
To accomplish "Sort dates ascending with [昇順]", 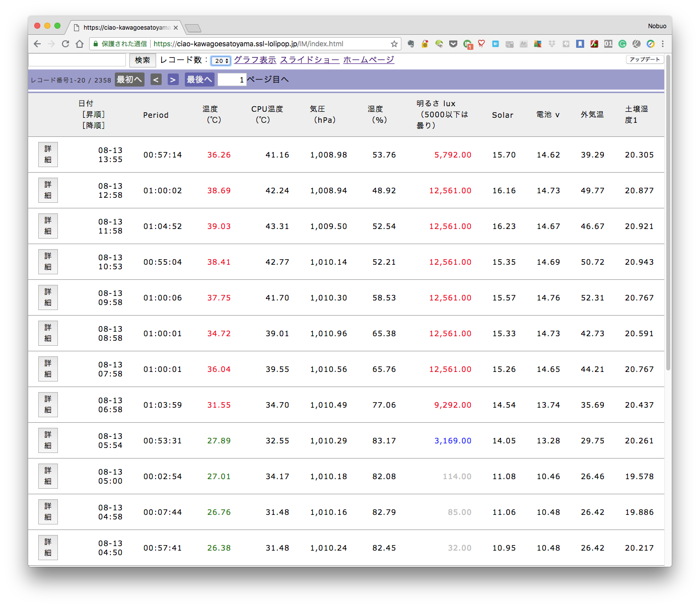I will [x=94, y=114].
